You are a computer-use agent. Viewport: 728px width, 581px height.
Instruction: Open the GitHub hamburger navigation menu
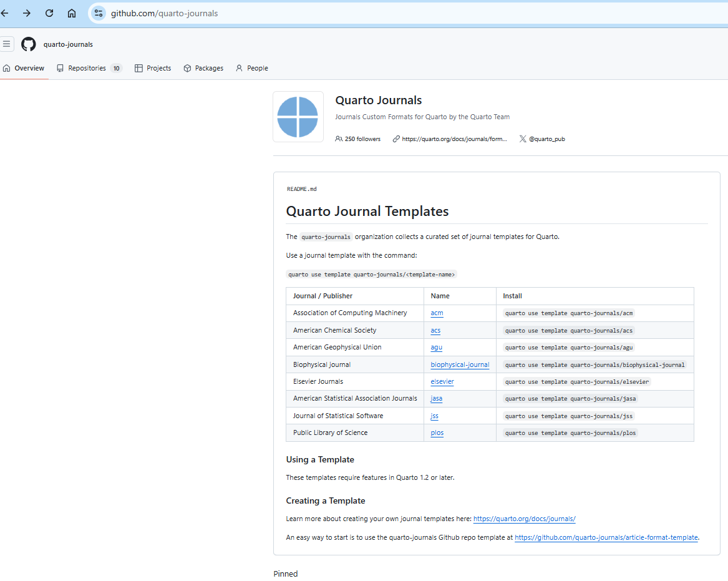click(7, 44)
